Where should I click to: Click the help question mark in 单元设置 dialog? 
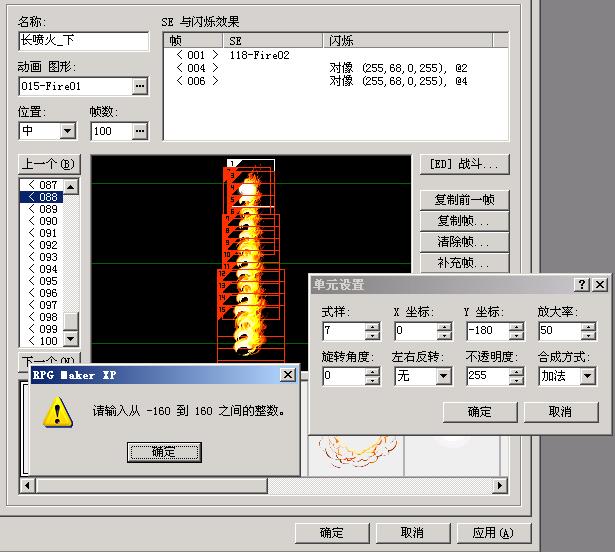(582, 284)
